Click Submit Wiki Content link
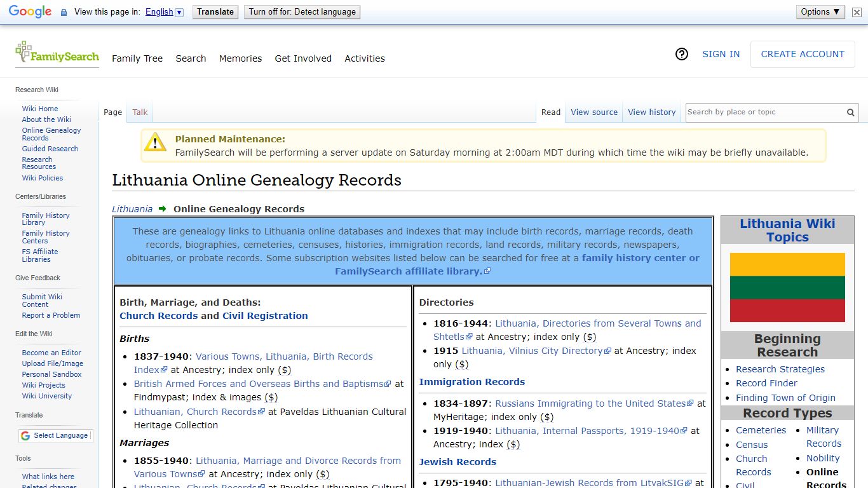 (x=42, y=301)
